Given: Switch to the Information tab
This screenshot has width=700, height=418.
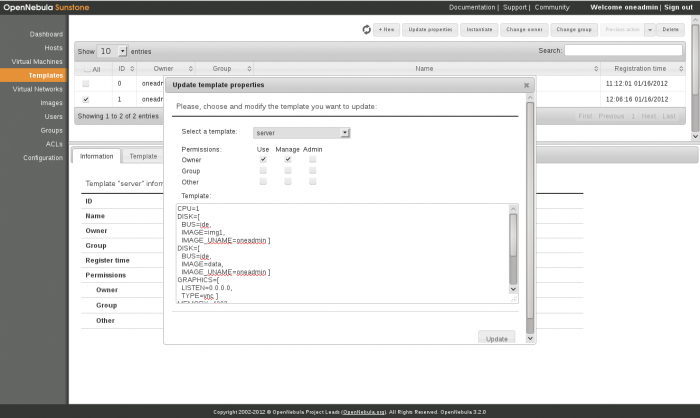Looking at the screenshot, I should point(96,156).
